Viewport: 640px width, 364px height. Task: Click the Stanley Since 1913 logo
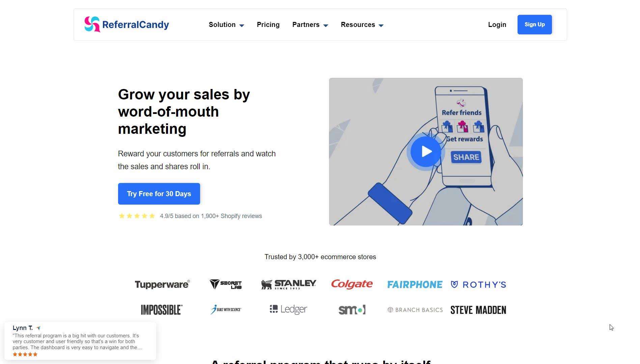[x=288, y=284]
